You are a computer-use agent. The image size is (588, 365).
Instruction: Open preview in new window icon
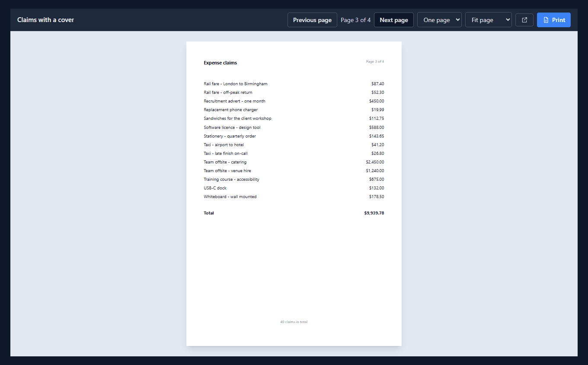pyautogui.click(x=524, y=20)
